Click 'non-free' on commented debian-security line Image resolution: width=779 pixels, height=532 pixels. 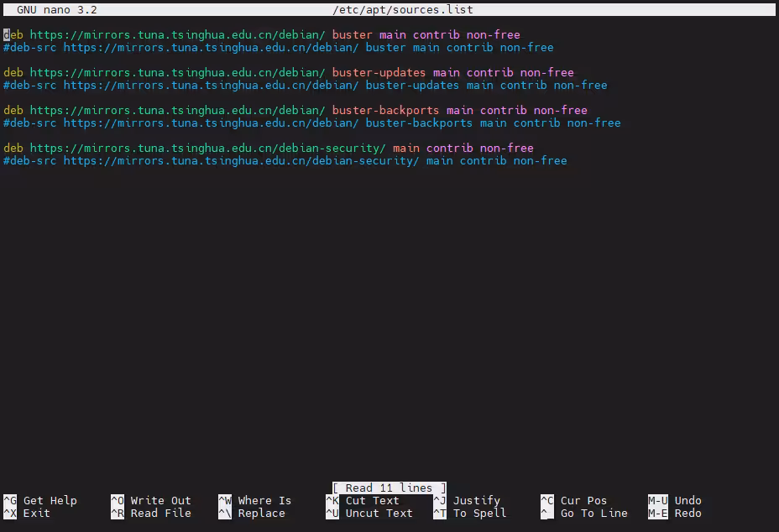click(540, 161)
